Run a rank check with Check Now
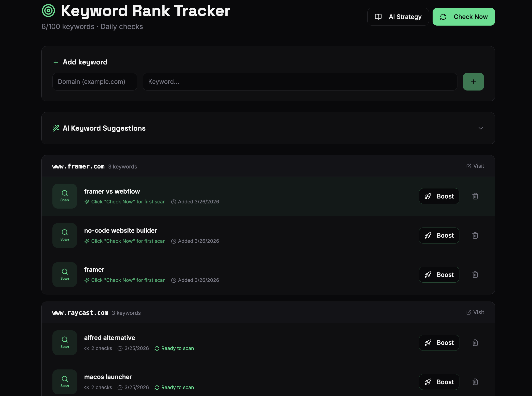Image resolution: width=532 pixels, height=396 pixels. (x=464, y=17)
